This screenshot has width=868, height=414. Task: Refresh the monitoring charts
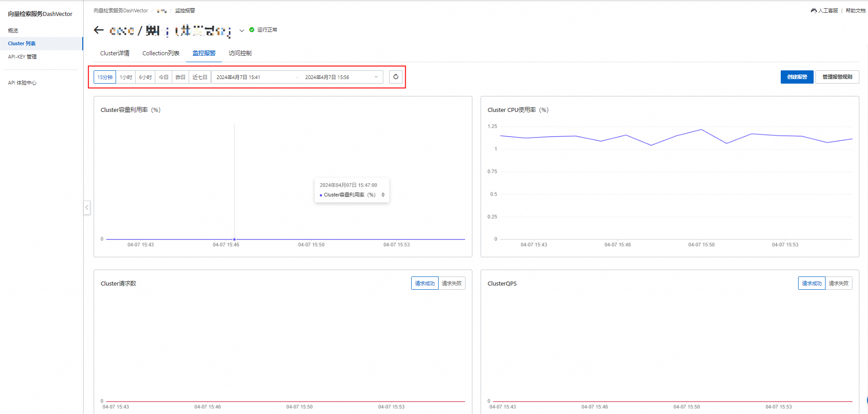coord(396,77)
